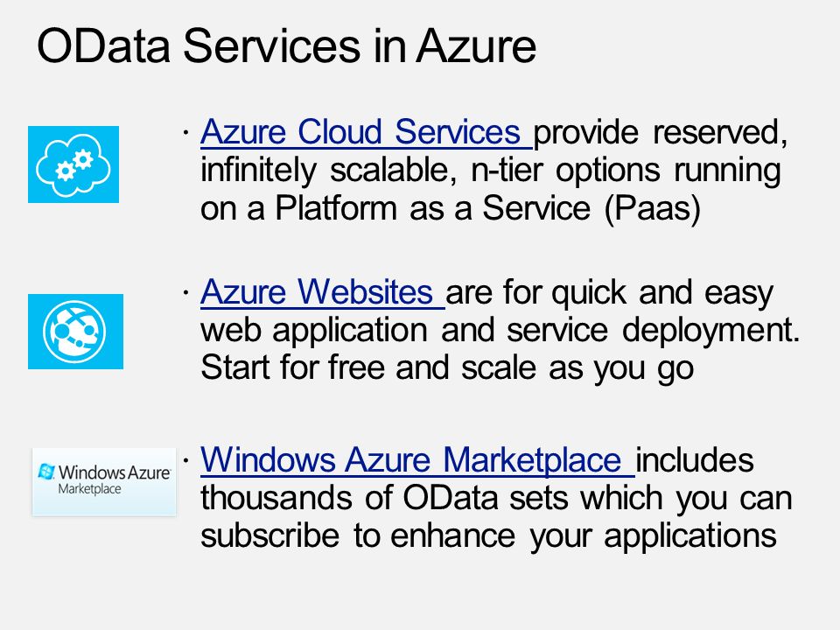Select the bullet before Windows Azure Marketplace

tap(185, 460)
